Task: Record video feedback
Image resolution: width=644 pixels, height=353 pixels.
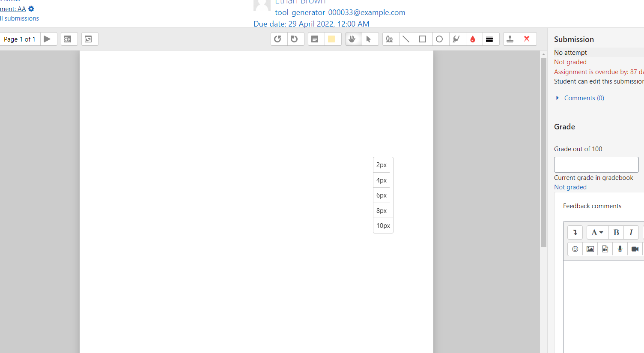Action: (635, 249)
